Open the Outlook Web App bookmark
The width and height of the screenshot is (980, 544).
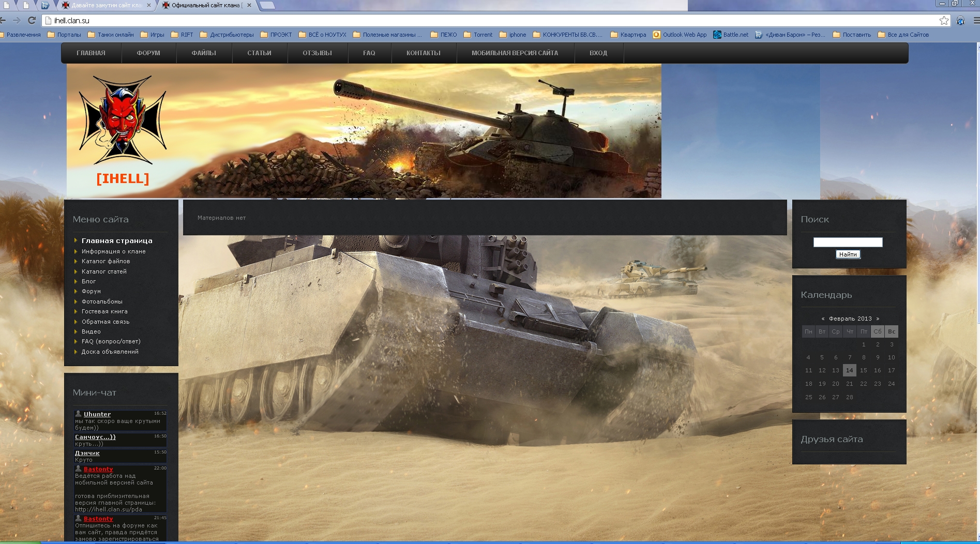pos(680,35)
